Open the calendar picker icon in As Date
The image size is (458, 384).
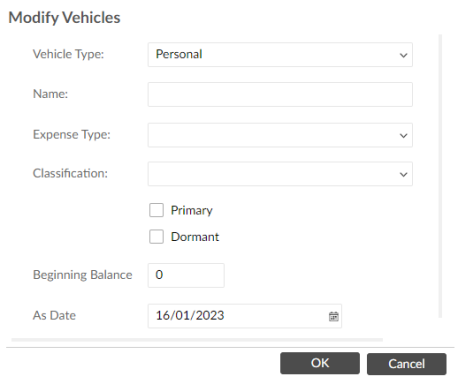[x=333, y=316]
